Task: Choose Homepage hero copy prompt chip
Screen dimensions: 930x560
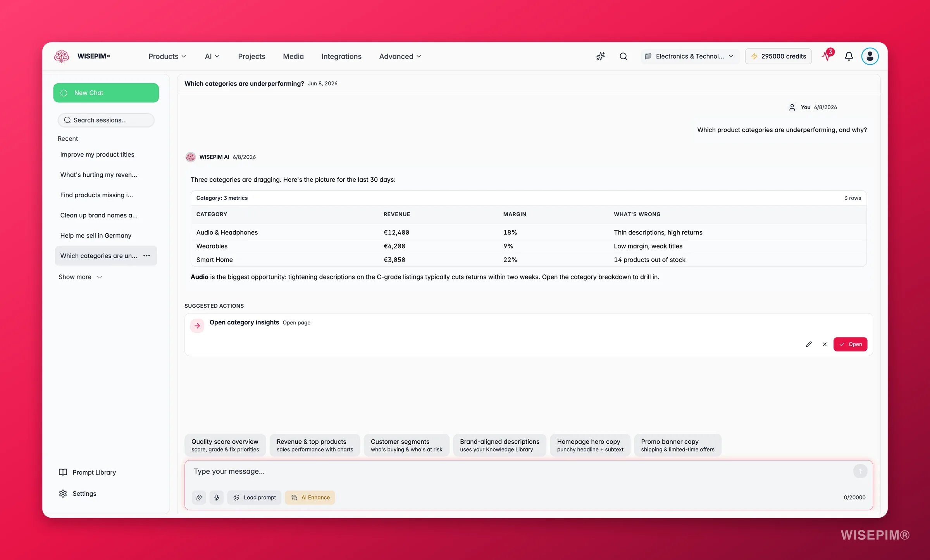Action: [590, 445]
